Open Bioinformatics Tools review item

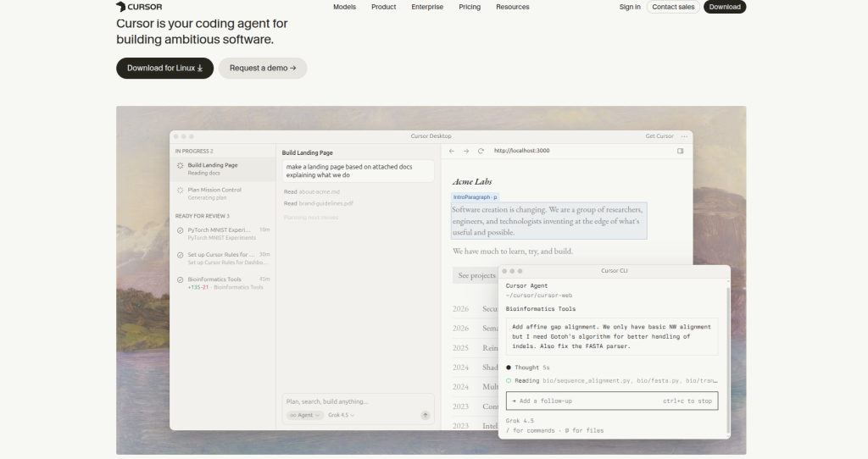click(223, 283)
